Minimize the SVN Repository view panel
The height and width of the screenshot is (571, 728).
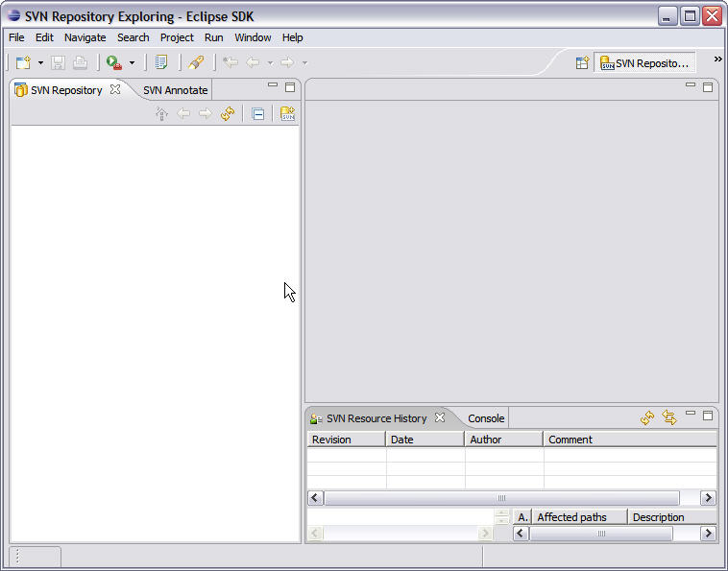[273, 84]
